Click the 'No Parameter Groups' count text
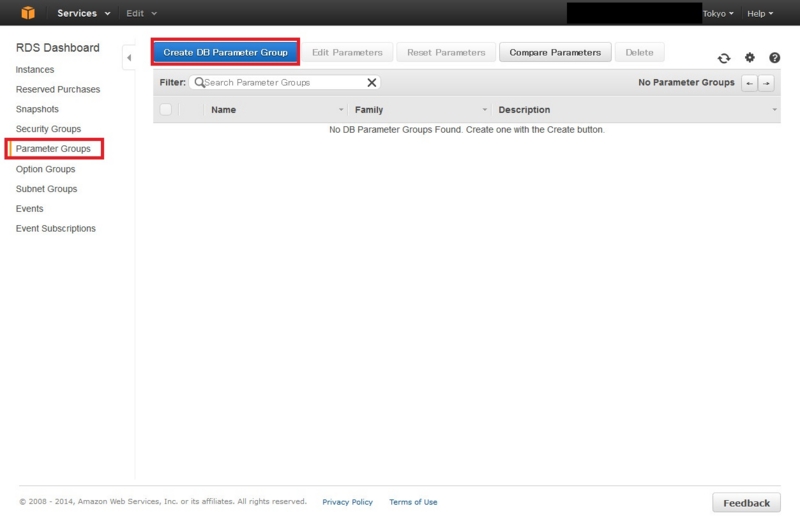The width and height of the screenshot is (800, 518). pyautogui.click(x=686, y=83)
